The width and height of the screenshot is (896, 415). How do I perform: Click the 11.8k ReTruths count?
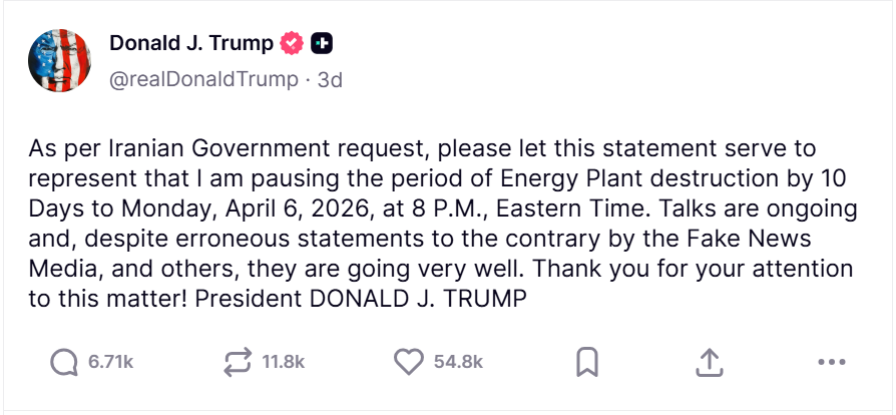(x=283, y=362)
